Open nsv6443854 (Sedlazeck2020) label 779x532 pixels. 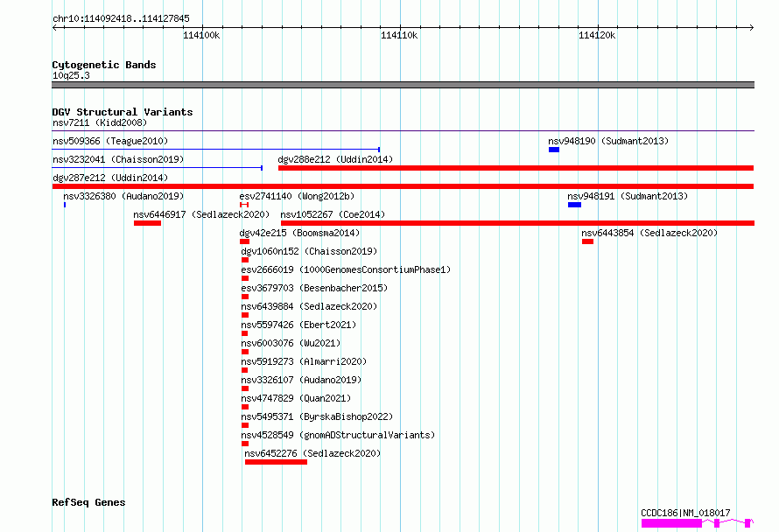coord(649,233)
